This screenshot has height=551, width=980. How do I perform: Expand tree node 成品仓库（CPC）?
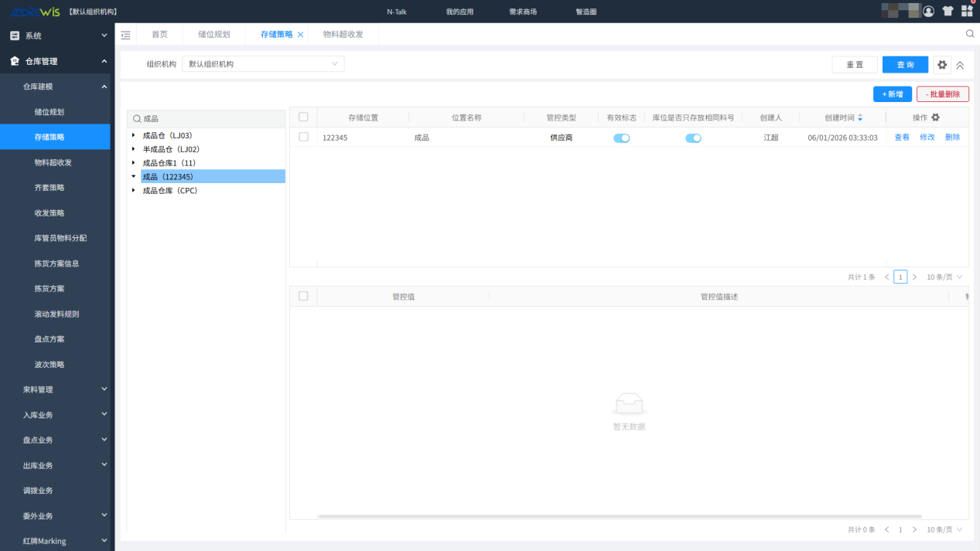tap(134, 190)
